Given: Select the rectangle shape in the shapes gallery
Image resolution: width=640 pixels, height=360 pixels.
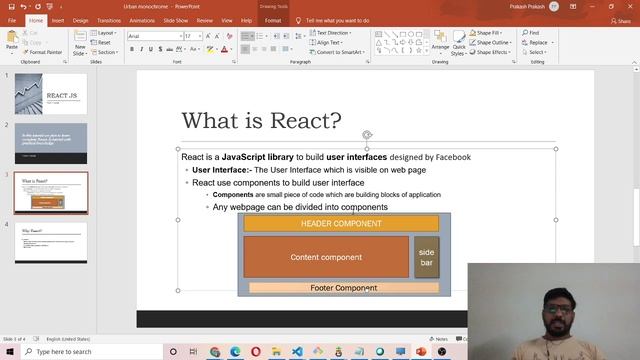Looking at the screenshot, I should tap(403, 34).
